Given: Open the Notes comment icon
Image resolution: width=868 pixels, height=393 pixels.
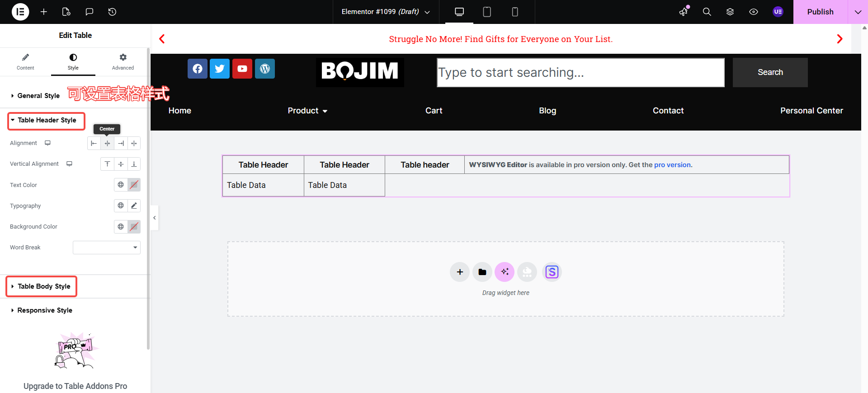Looking at the screenshot, I should [90, 12].
